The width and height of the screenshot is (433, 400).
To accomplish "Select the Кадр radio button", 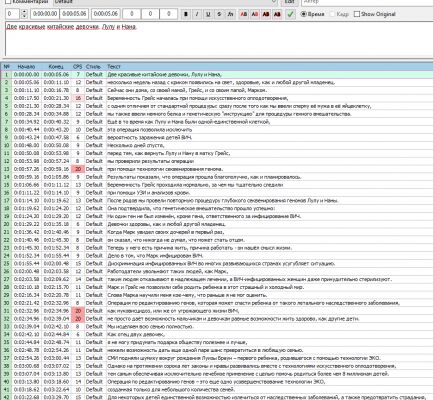I will coord(339,14).
